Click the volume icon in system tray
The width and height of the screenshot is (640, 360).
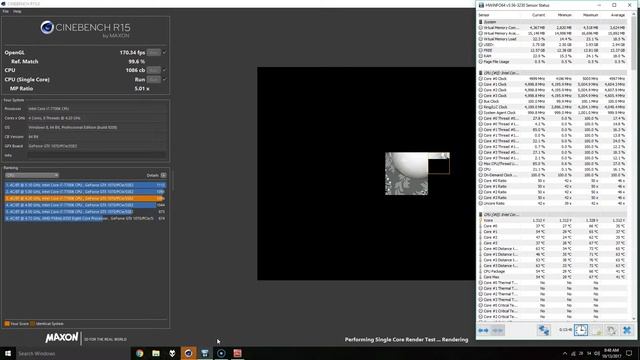tap(597, 353)
